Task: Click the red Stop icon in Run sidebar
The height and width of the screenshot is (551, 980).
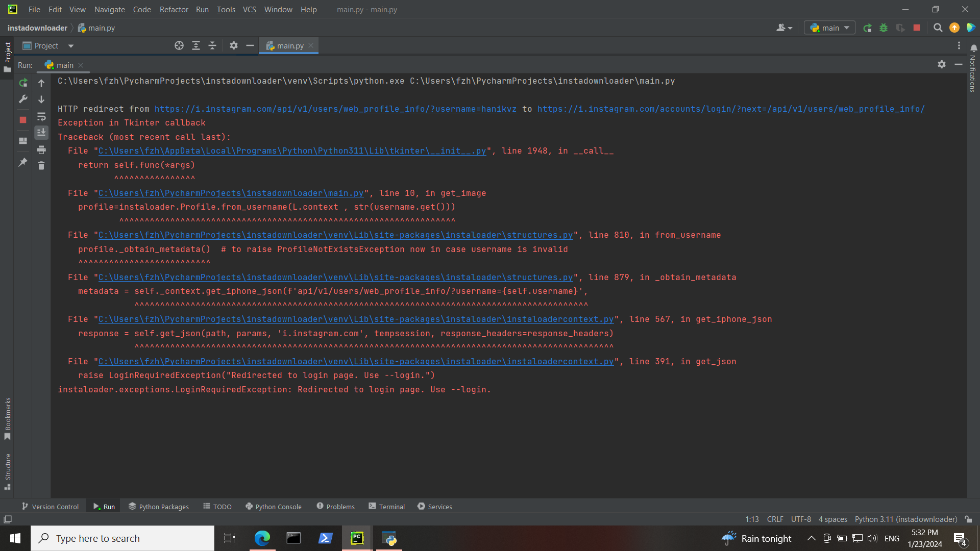Action: [x=23, y=120]
